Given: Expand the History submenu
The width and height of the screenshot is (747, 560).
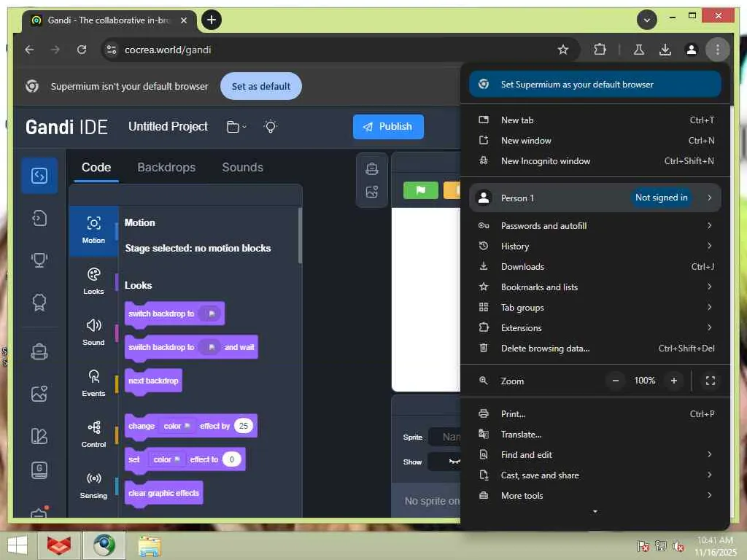Looking at the screenshot, I should coord(709,246).
